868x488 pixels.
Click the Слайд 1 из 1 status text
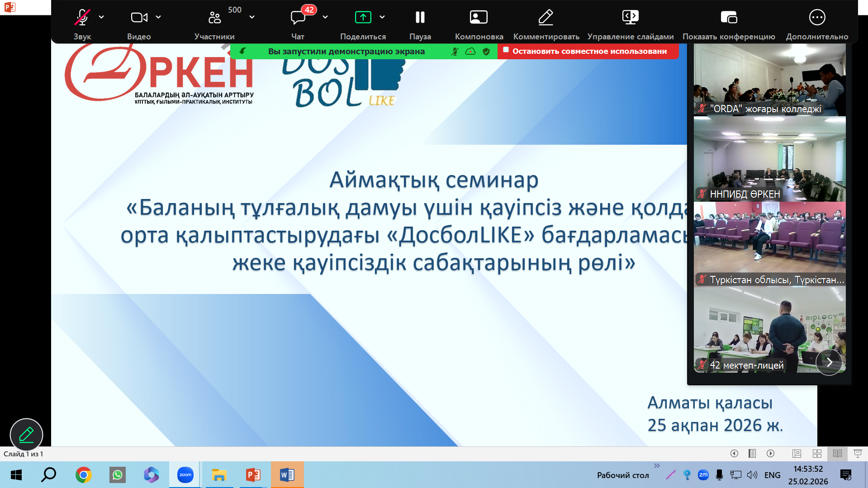[x=24, y=454]
